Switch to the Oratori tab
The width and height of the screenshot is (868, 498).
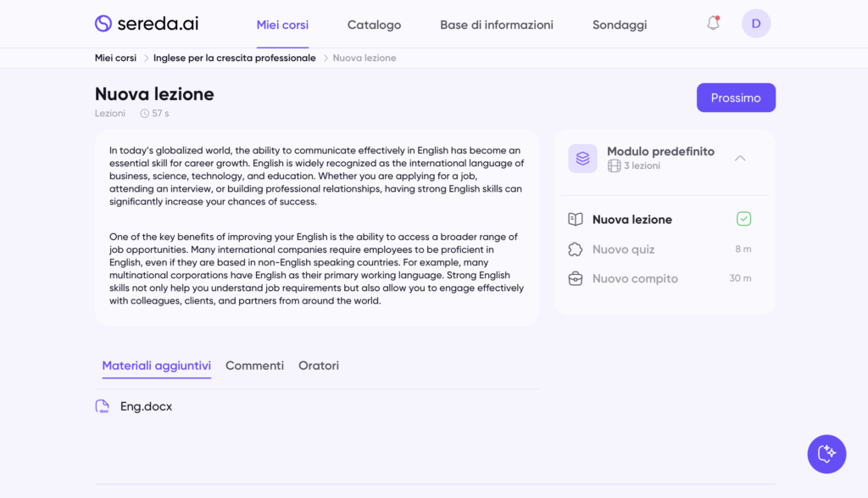click(319, 366)
